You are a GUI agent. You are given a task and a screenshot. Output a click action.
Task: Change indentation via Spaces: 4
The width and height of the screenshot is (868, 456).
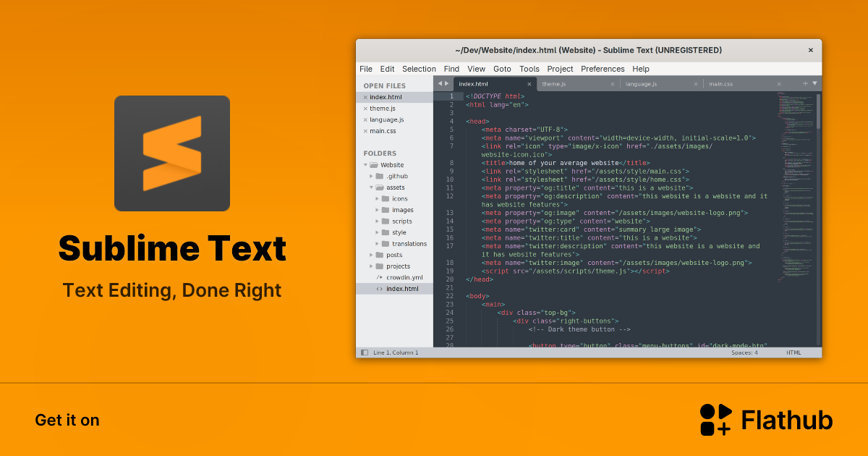(x=744, y=352)
